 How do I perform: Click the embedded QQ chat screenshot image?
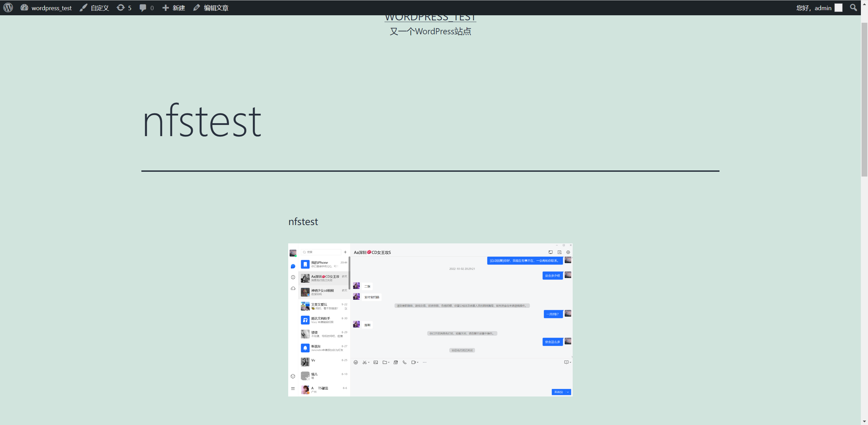point(430,320)
